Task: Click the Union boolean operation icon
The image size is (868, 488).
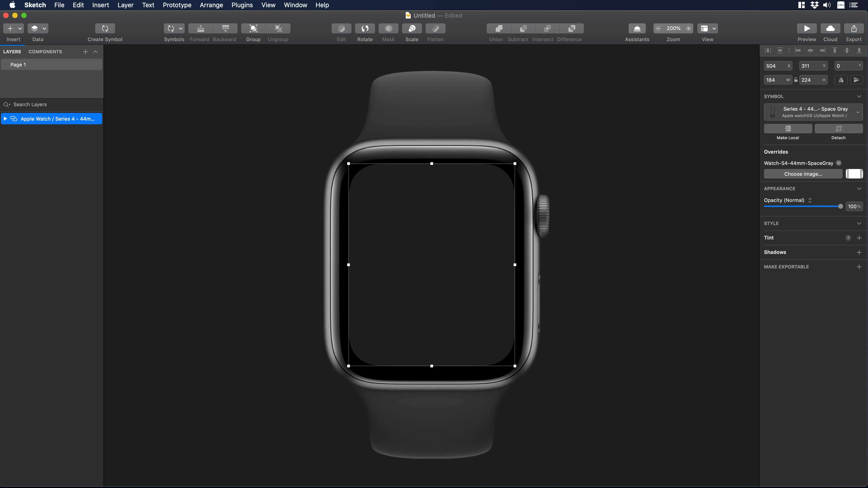Action: 496,29
